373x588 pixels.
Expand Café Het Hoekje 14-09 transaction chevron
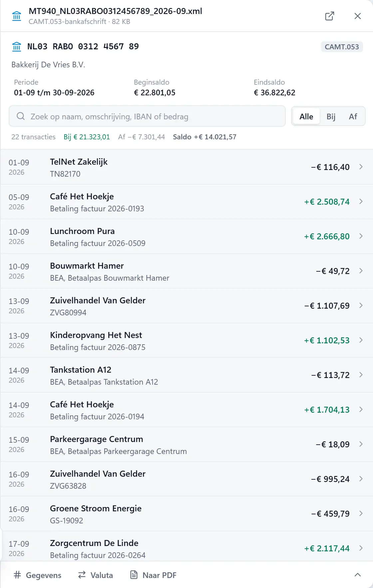pos(361,410)
